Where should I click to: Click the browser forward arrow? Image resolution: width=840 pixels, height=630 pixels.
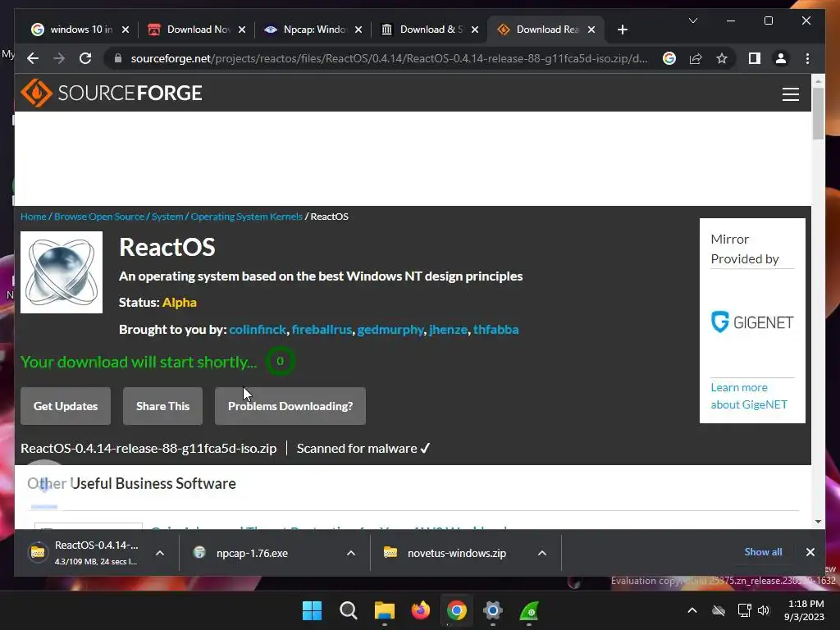pyautogui.click(x=59, y=58)
